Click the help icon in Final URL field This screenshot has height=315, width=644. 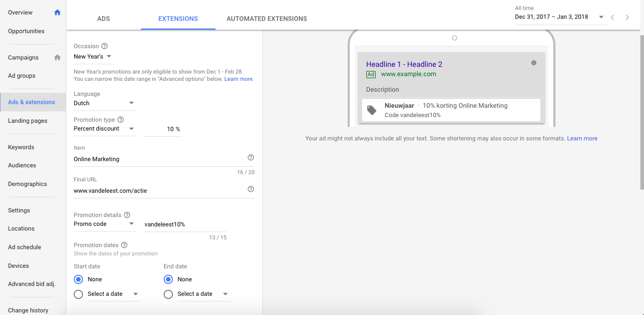point(251,190)
